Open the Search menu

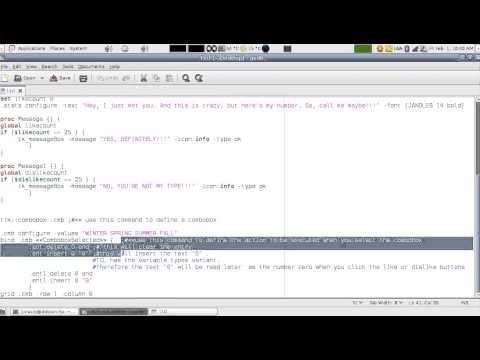pyautogui.click(x=49, y=67)
